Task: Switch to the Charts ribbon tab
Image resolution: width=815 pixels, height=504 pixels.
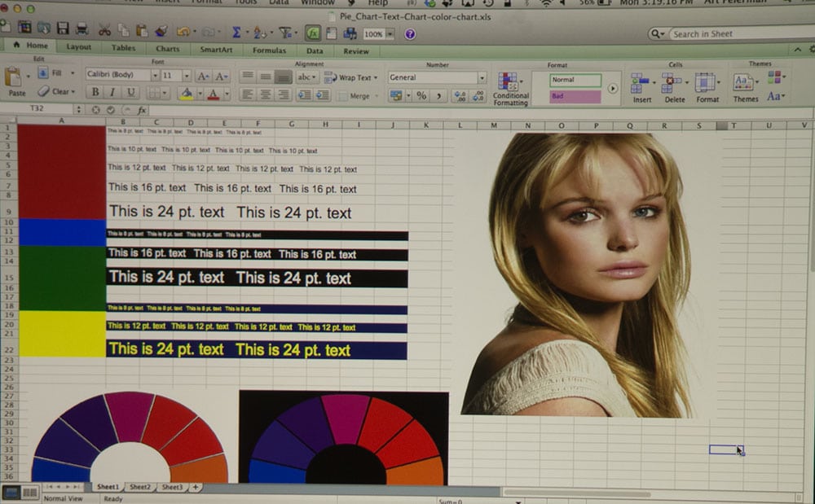Action: point(167,49)
